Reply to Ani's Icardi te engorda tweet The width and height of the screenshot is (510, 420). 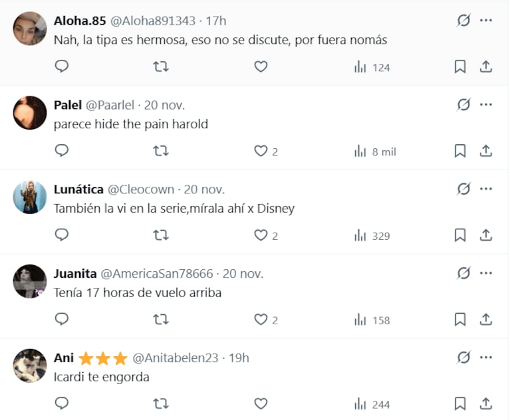point(62,403)
